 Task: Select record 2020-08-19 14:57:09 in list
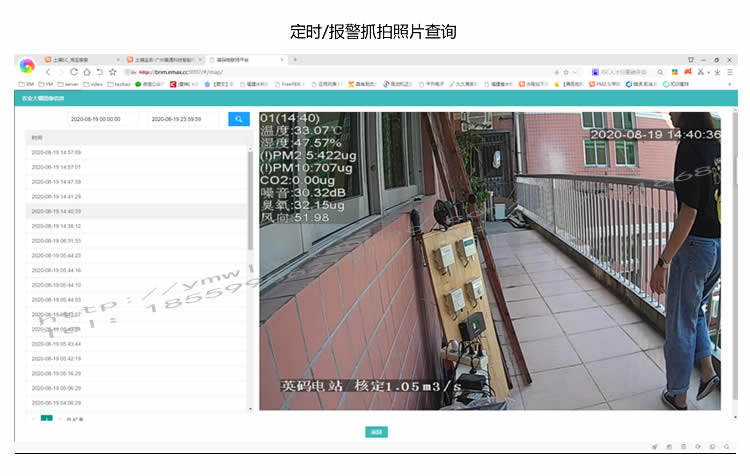coord(136,153)
